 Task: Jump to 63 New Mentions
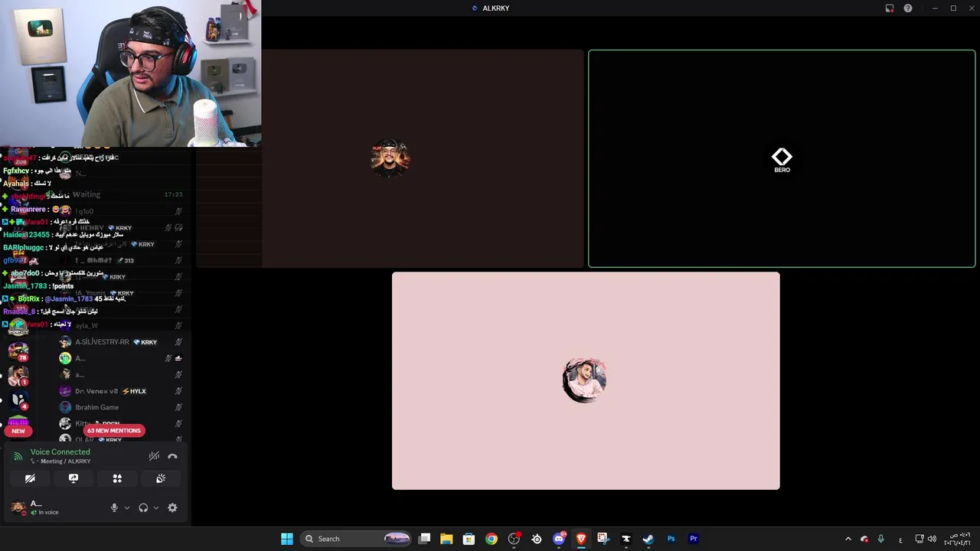[114, 430]
